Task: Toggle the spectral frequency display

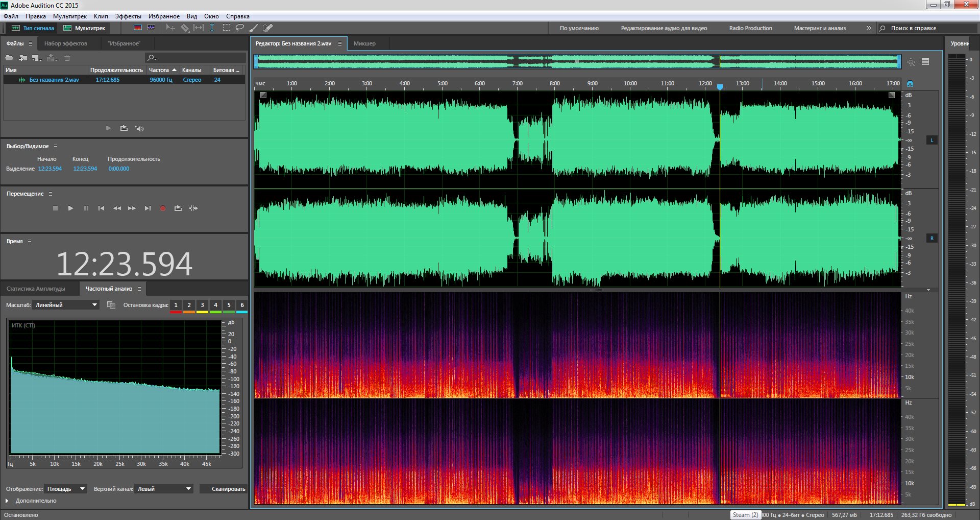Action: [x=138, y=28]
